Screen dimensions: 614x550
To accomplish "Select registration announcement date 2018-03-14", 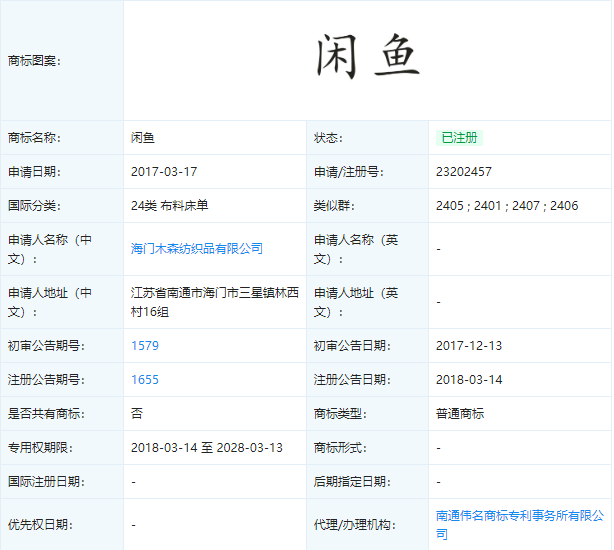I will 469,380.
